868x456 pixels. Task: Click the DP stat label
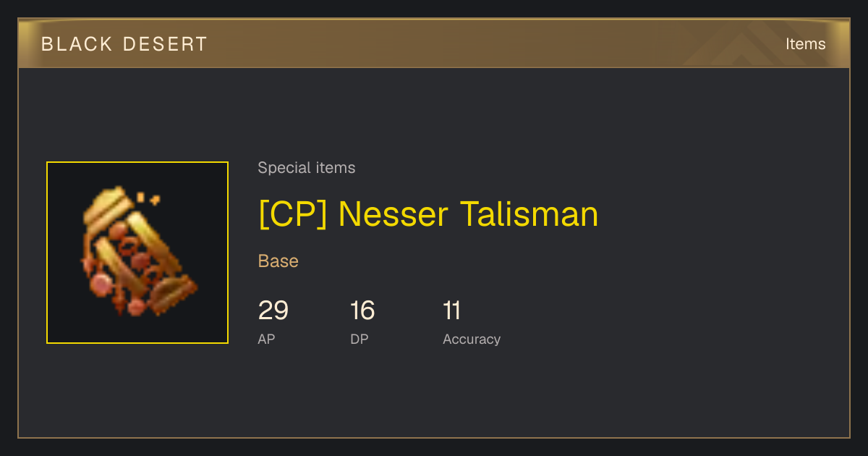[x=359, y=339]
